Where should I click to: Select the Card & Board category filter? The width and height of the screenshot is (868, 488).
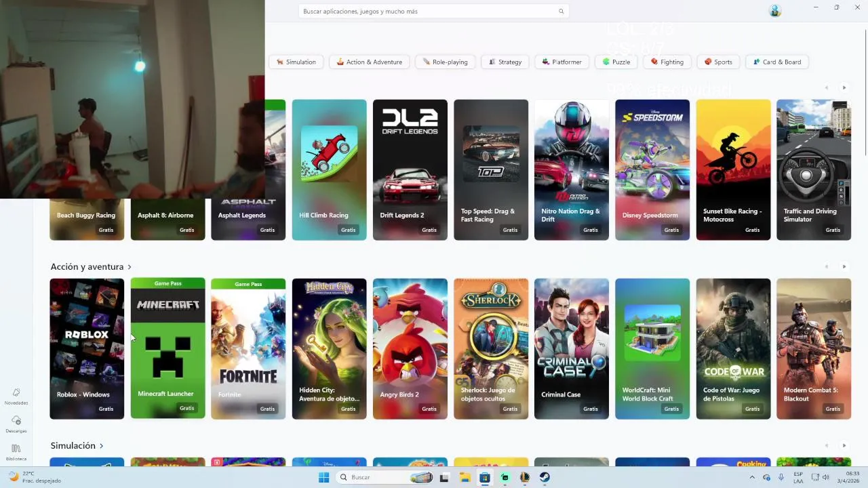click(x=777, y=62)
